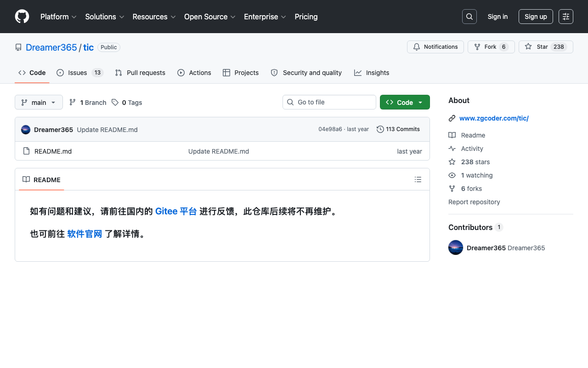Open Security and quality tab
The image size is (588, 368).
[306, 73]
